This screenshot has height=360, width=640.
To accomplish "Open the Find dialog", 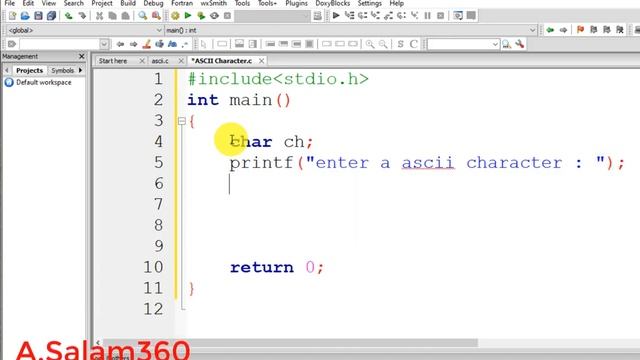I will pos(142,16).
